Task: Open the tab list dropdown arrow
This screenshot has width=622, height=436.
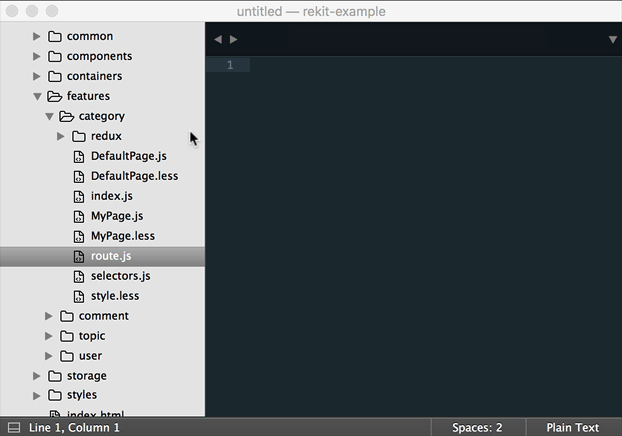Action: (612, 40)
